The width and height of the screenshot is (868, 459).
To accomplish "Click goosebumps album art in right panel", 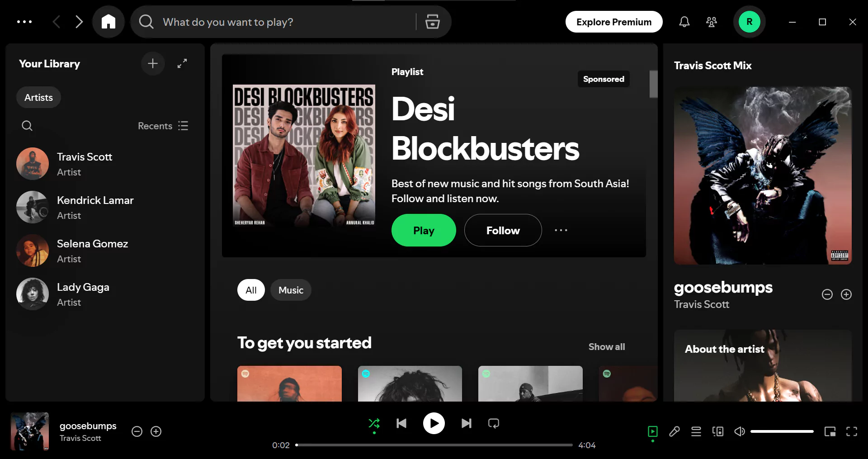I will pos(763,175).
